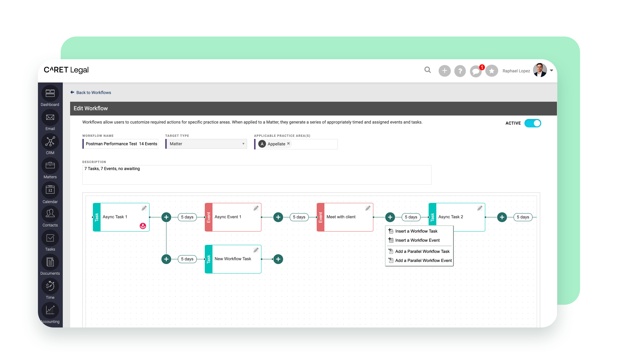
Task: Click the quick add plus icon in header
Action: [445, 71]
